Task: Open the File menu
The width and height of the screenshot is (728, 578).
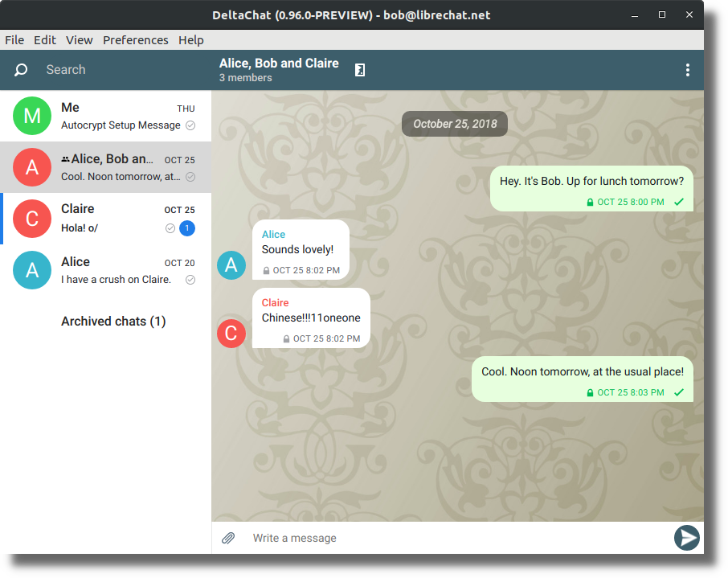Action: coord(14,39)
